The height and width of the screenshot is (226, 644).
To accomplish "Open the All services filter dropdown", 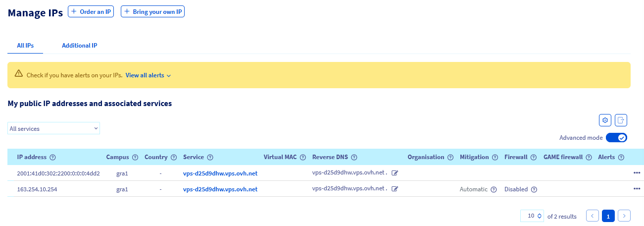I will click(x=54, y=128).
